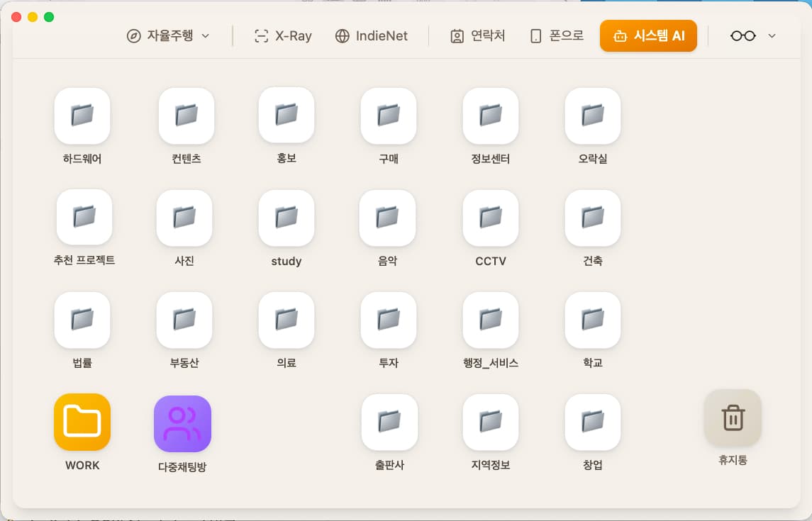812x521 pixels.
Task: Open the 컨텐츠 folder icon
Action: (x=187, y=116)
